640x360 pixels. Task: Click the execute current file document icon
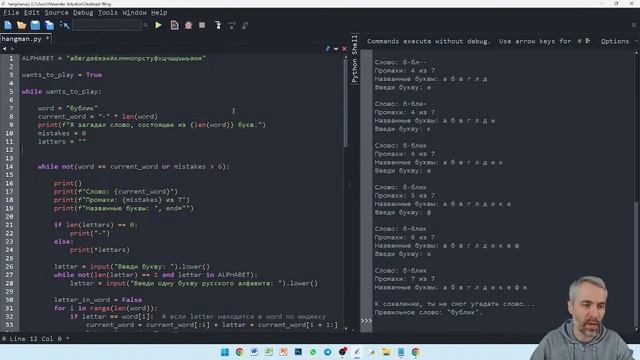(x=174, y=25)
